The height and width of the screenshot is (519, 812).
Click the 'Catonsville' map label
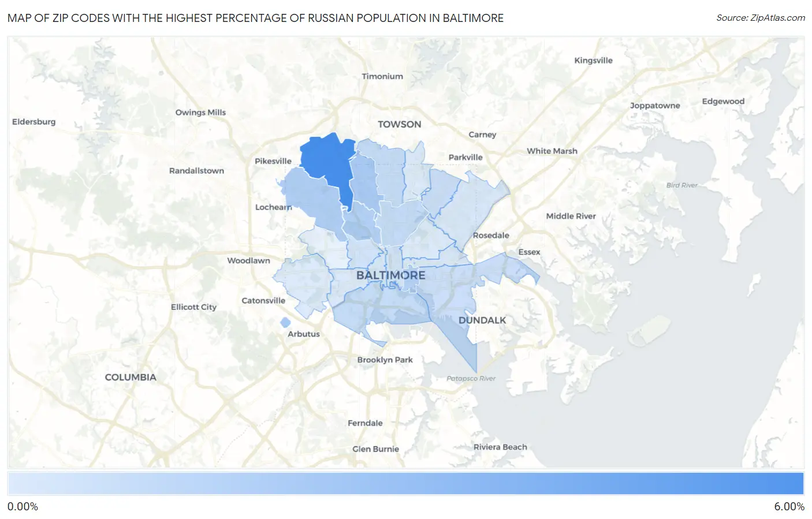[263, 301]
